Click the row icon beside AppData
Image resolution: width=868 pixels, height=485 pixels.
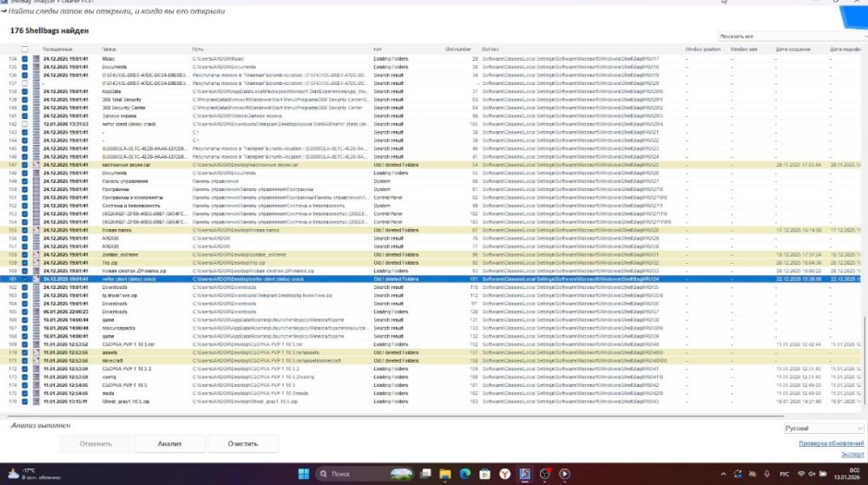click(36, 91)
